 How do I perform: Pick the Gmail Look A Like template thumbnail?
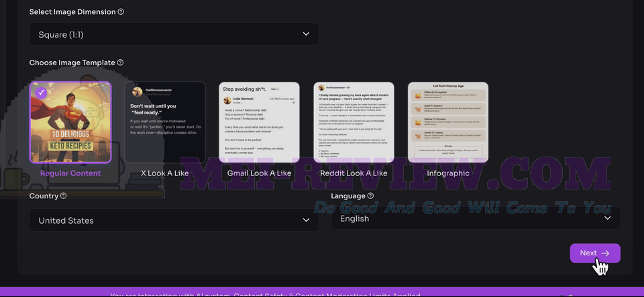click(x=259, y=122)
